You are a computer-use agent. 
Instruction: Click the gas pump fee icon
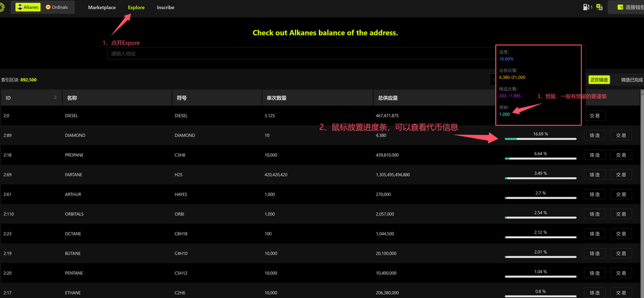pyautogui.click(x=586, y=8)
